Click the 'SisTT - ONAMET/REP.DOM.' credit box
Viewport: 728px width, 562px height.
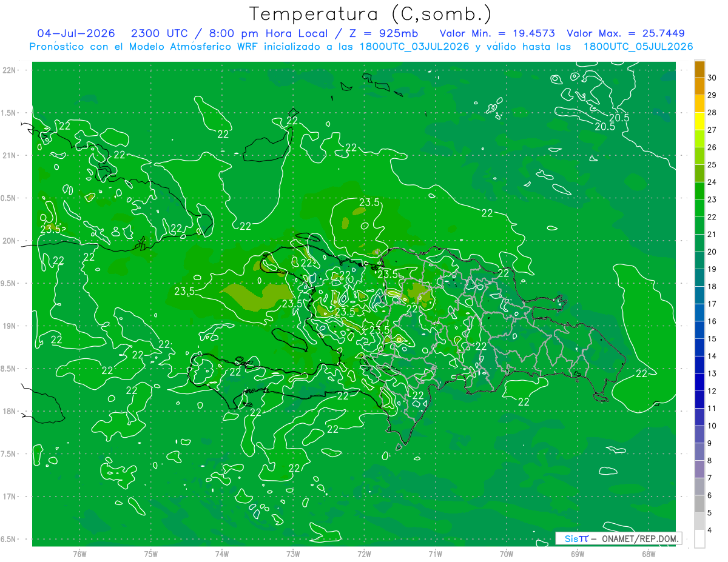[619, 538]
